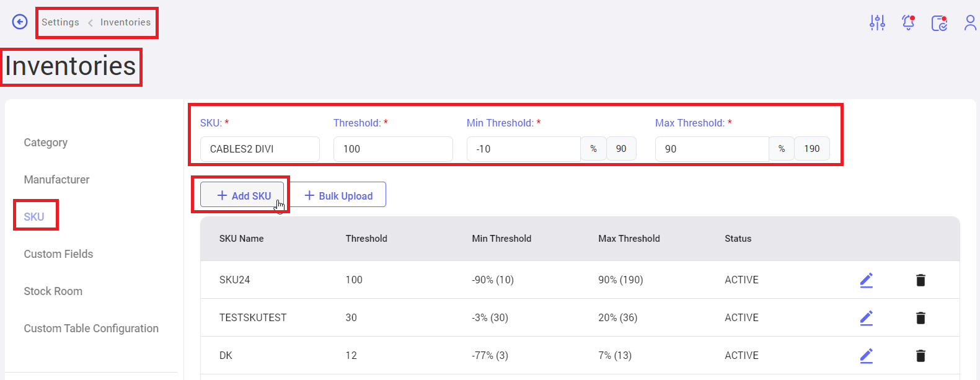Select the SKU section in sidebar

click(x=34, y=217)
